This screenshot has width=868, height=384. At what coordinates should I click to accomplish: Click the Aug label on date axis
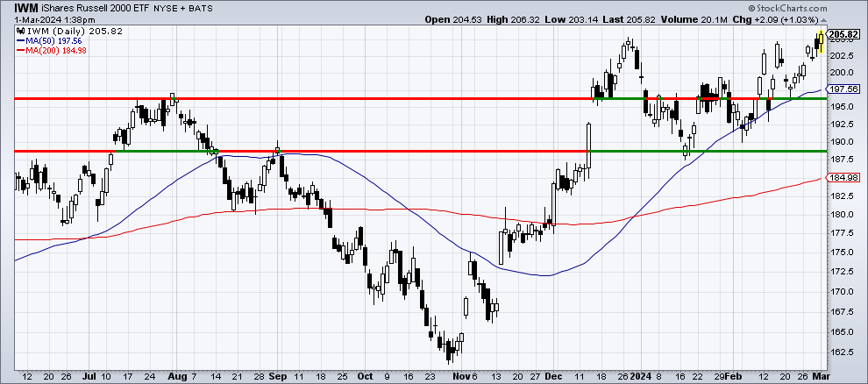pyautogui.click(x=175, y=376)
